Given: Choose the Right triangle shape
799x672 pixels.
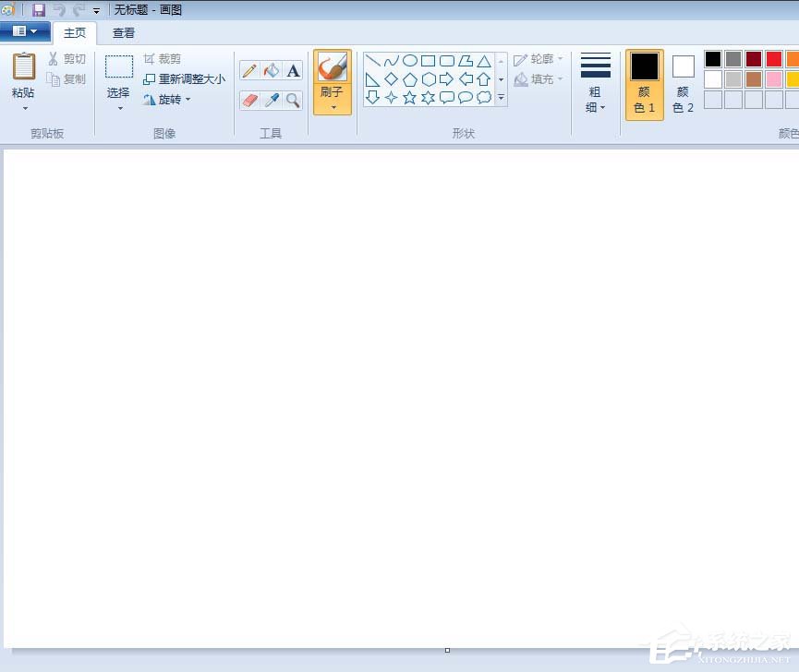Looking at the screenshot, I should tap(372, 79).
